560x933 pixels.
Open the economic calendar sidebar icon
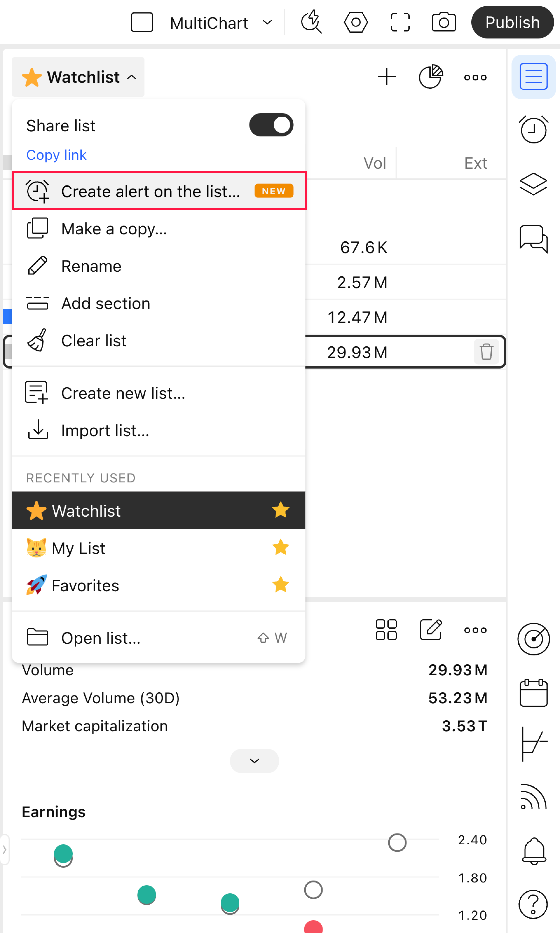533,693
